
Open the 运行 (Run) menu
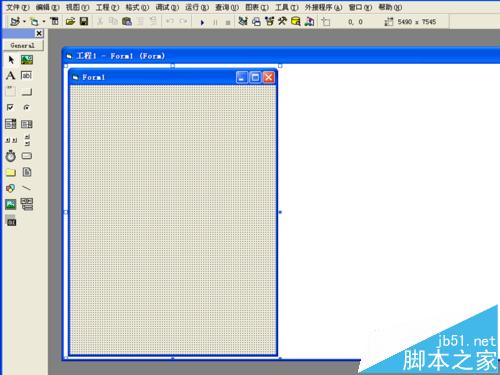click(x=197, y=7)
